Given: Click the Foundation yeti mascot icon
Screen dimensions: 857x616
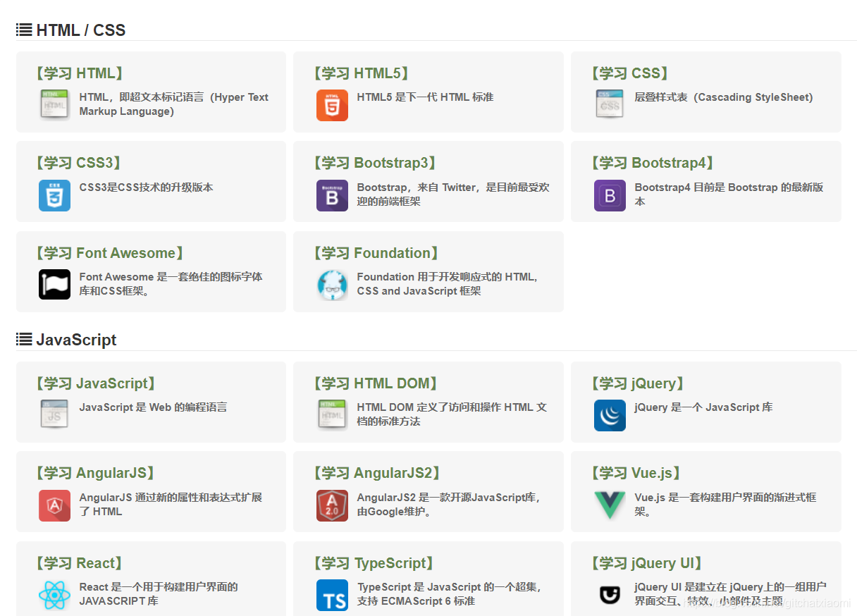Looking at the screenshot, I should pyautogui.click(x=332, y=285).
